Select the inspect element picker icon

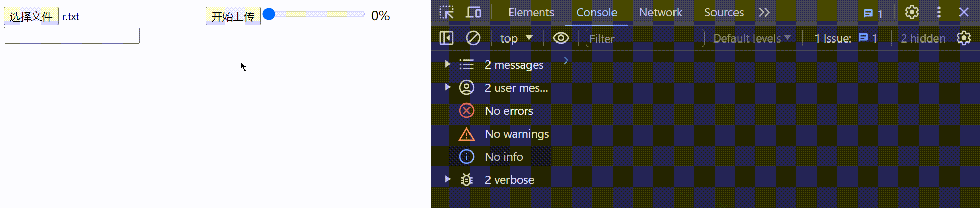point(446,12)
